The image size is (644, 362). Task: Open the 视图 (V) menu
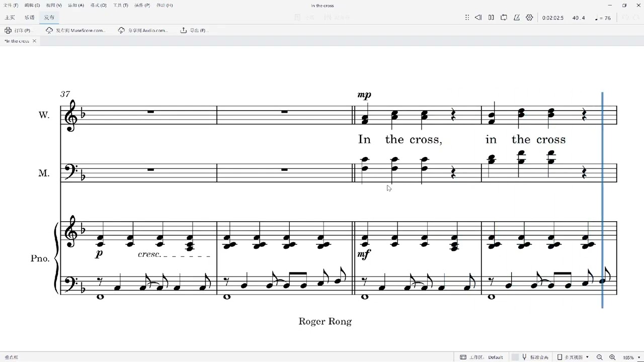pos(54,5)
